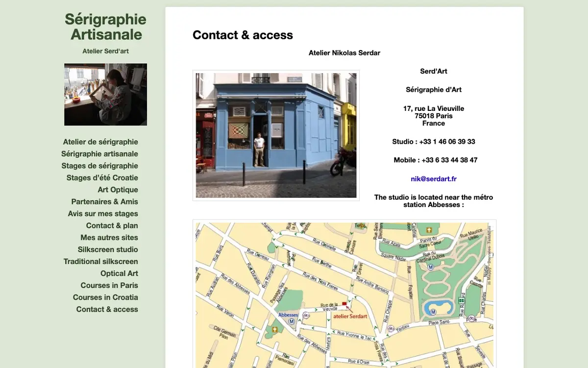Select Stages d'été Croatie menu item

click(x=102, y=178)
